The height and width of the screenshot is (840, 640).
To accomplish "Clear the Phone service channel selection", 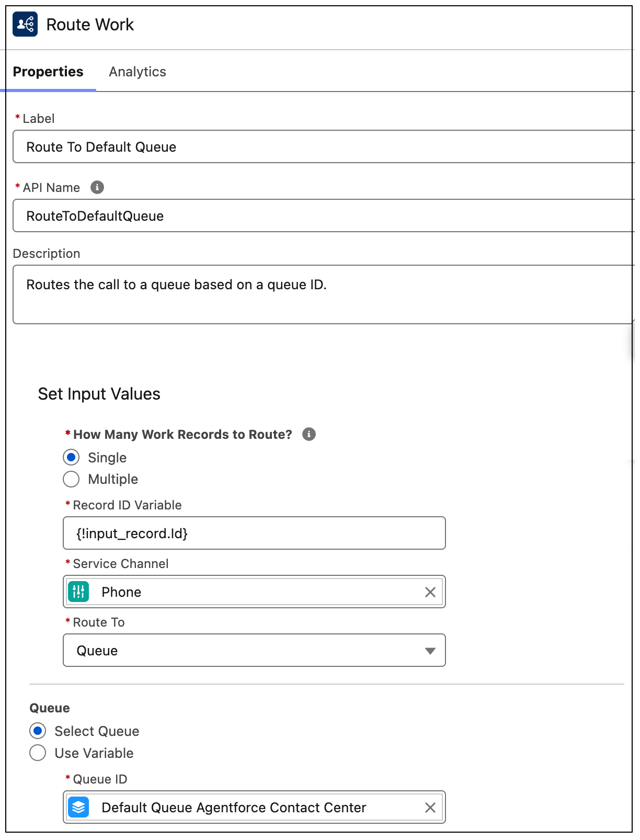I will 430,592.
